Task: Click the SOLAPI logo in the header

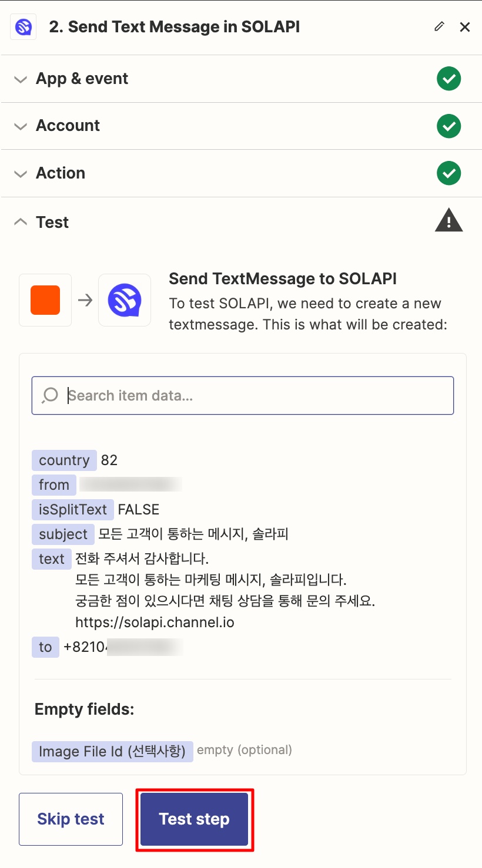Action: coord(24,27)
